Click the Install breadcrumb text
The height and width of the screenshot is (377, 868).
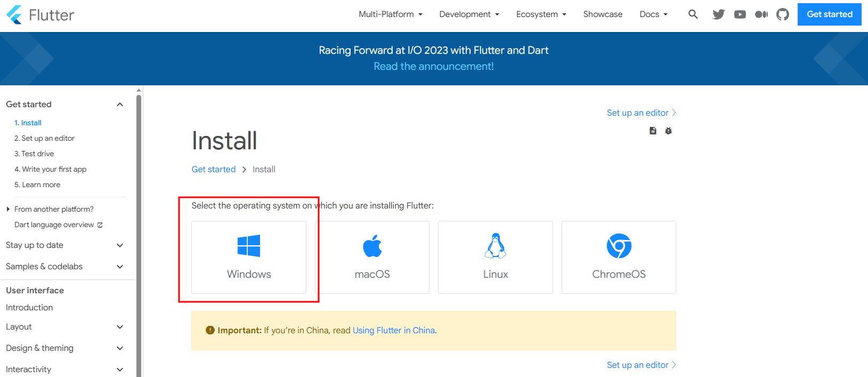(264, 169)
